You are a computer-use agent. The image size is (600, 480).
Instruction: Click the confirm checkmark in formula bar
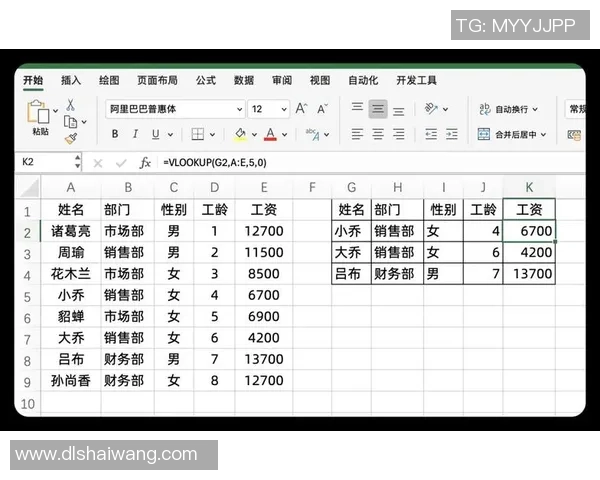click(x=121, y=163)
